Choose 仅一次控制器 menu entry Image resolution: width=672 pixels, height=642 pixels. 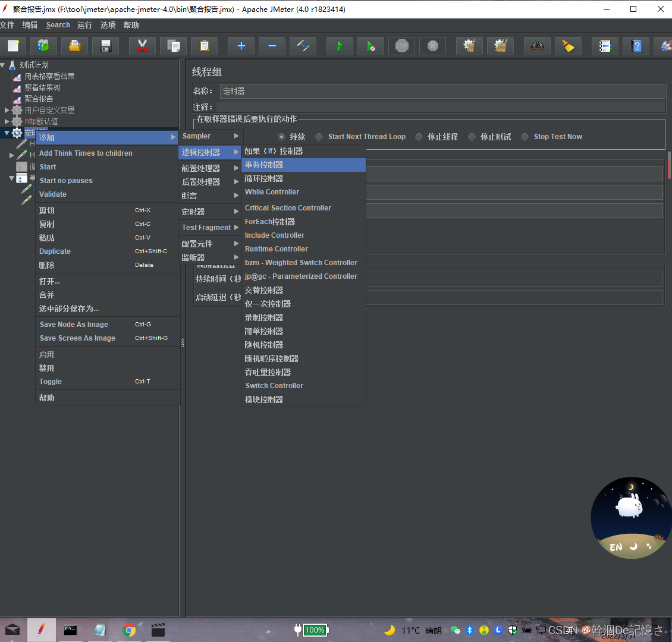(x=303, y=304)
